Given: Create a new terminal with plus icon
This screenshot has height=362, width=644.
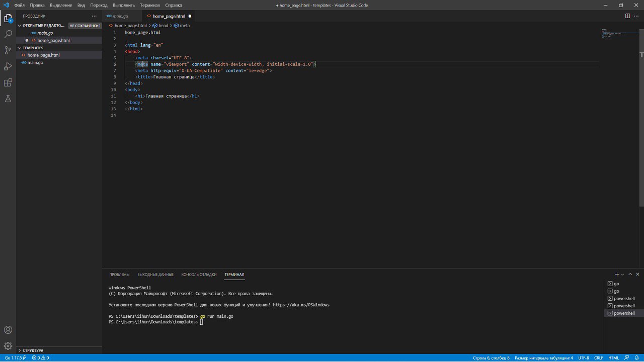Looking at the screenshot, I should [x=617, y=275].
